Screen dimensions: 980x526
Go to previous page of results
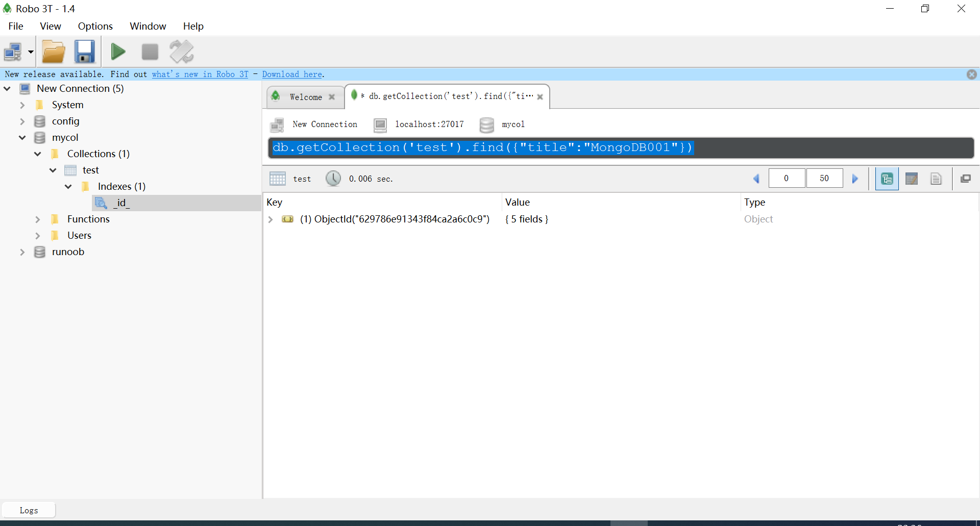click(756, 179)
